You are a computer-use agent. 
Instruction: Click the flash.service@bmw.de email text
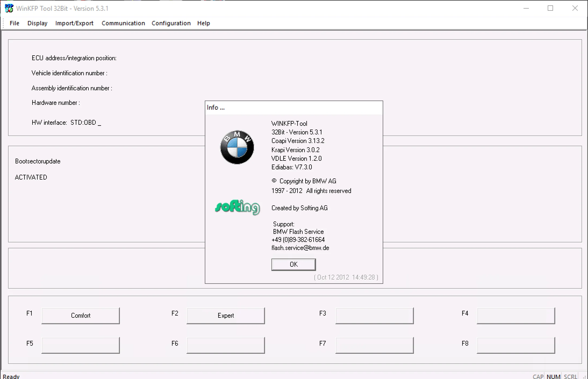click(x=300, y=248)
